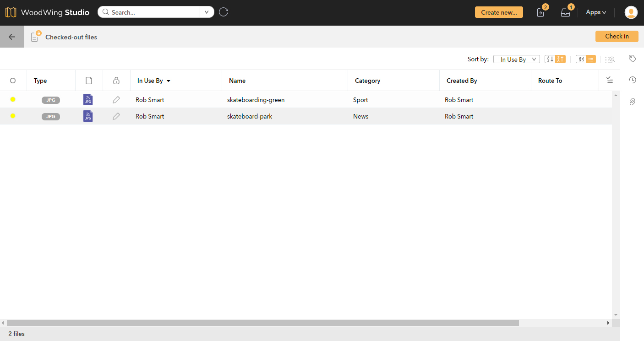Open the attachments paperclip panel
The height and width of the screenshot is (341, 644).
pos(632,102)
